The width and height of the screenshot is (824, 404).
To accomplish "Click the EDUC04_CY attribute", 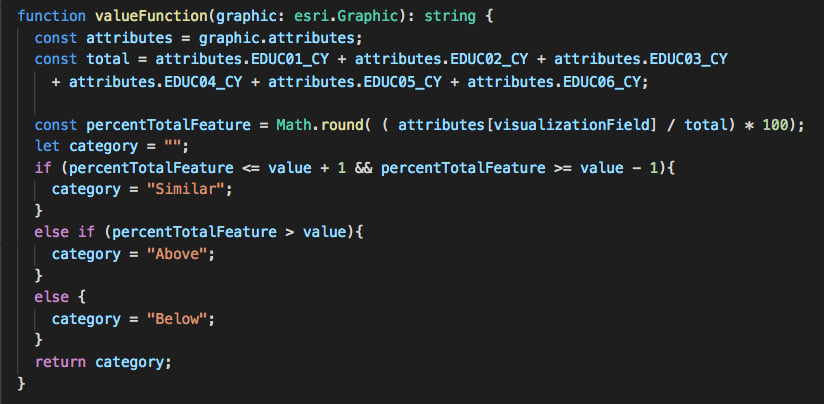I will click(203, 82).
